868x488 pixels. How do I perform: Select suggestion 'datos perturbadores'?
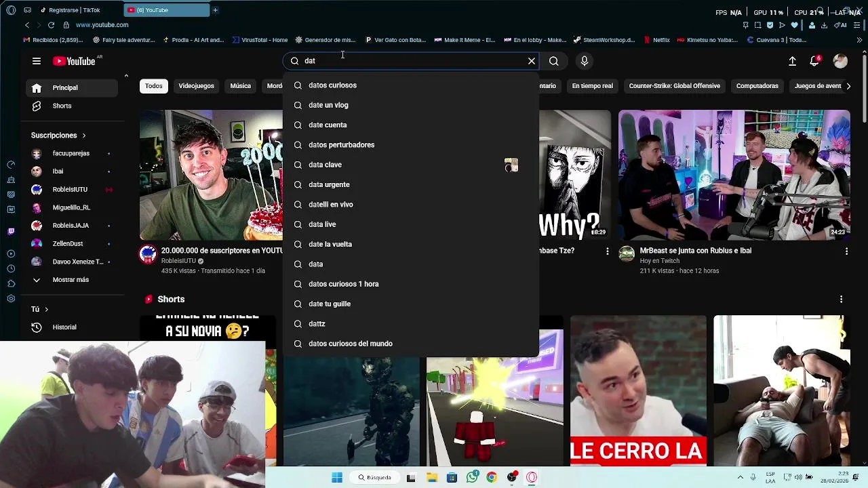(x=411, y=145)
